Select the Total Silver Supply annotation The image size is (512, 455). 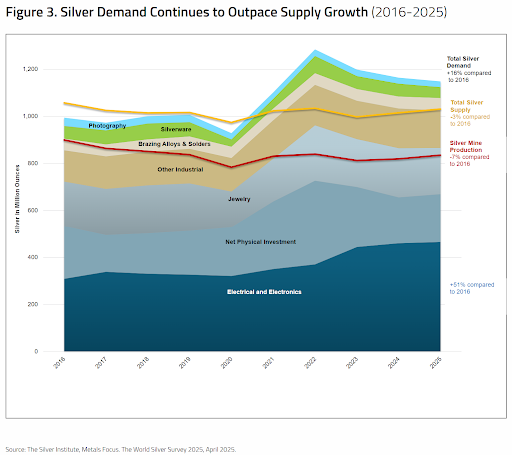470,113
